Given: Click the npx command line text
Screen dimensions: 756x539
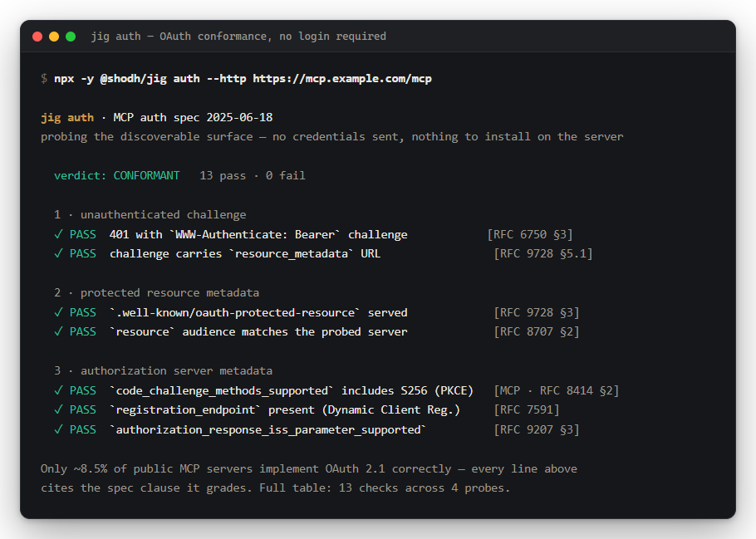Looking at the screenshot, I should coord(243,79).
